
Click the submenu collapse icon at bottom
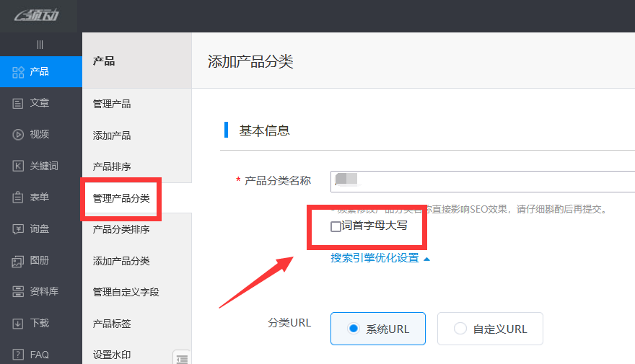coord(182,358)
